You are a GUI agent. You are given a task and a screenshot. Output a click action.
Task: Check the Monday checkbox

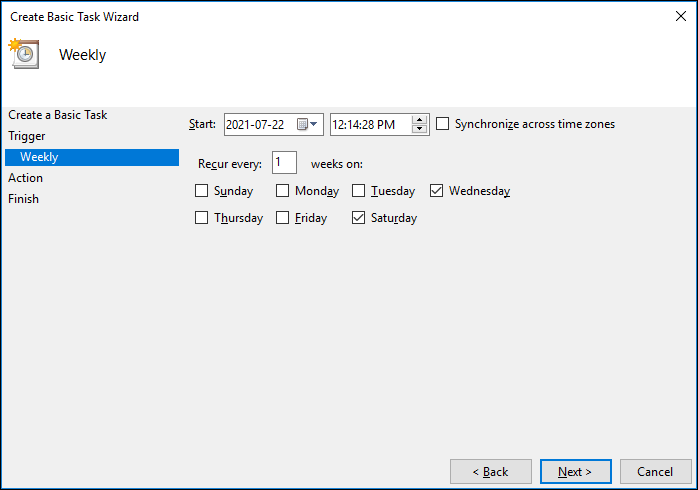[x=283, y=191]
